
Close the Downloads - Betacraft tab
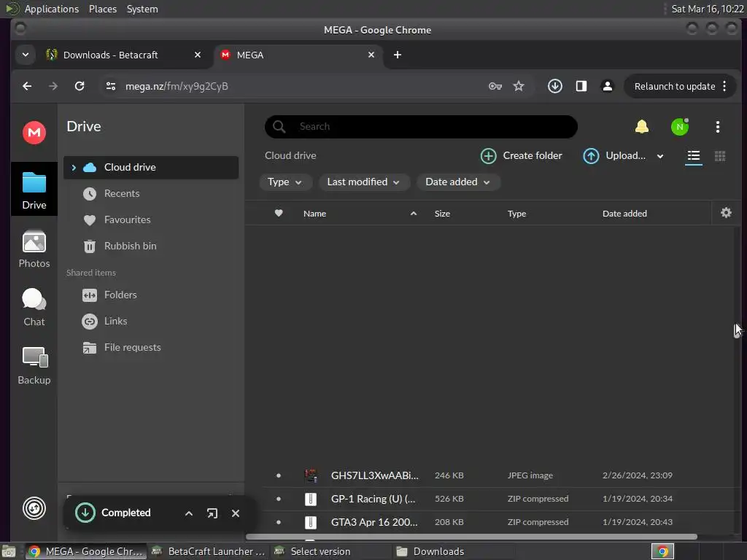tap(198, 55)
